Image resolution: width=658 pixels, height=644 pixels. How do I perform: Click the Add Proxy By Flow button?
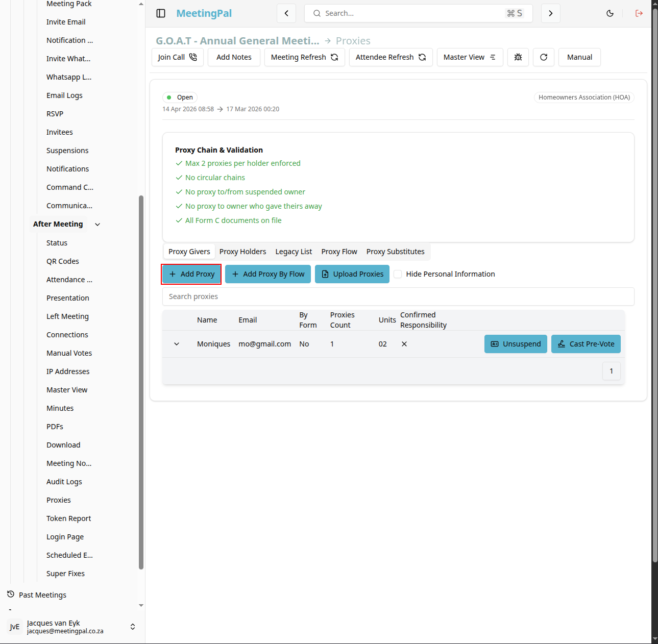(268, 274)
